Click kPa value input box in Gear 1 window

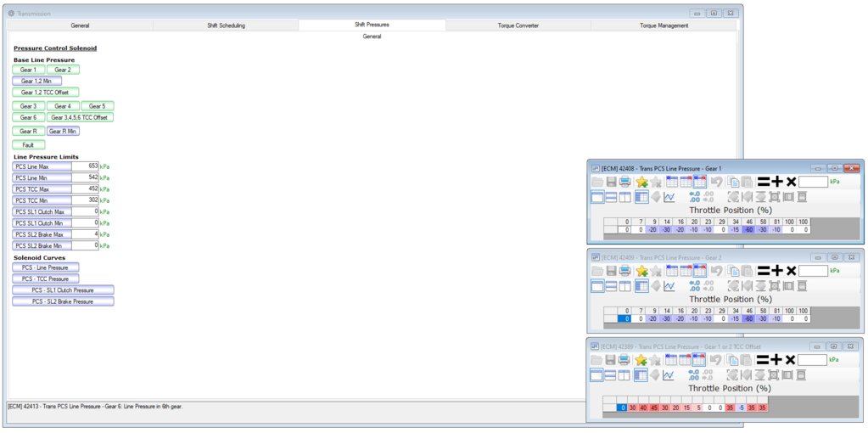click(813, 182)
